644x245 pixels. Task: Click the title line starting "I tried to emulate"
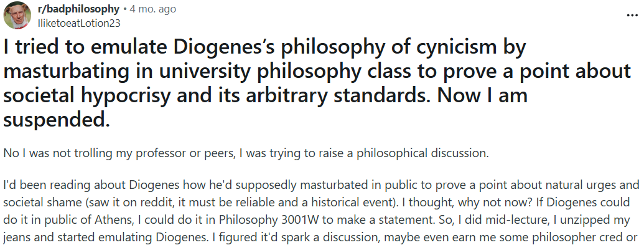tap(265, 48)
